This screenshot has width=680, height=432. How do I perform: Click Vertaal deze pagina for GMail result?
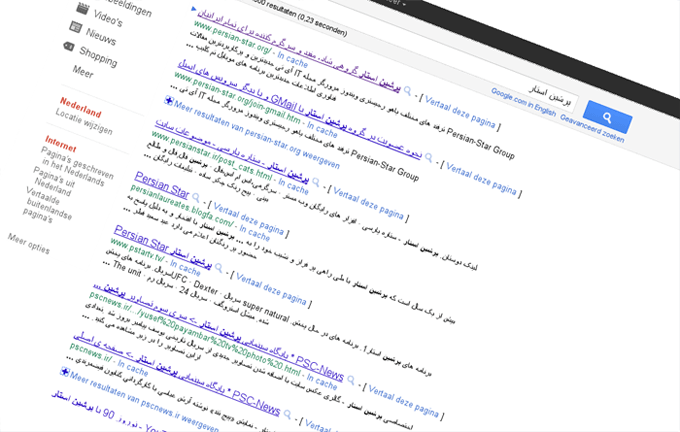(481, 179)
